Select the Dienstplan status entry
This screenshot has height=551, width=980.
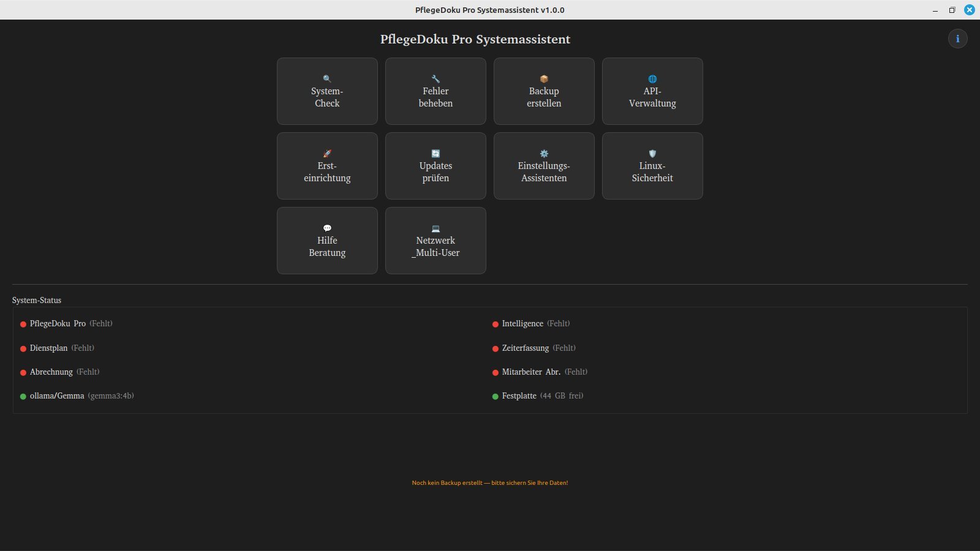pos(58,348)
